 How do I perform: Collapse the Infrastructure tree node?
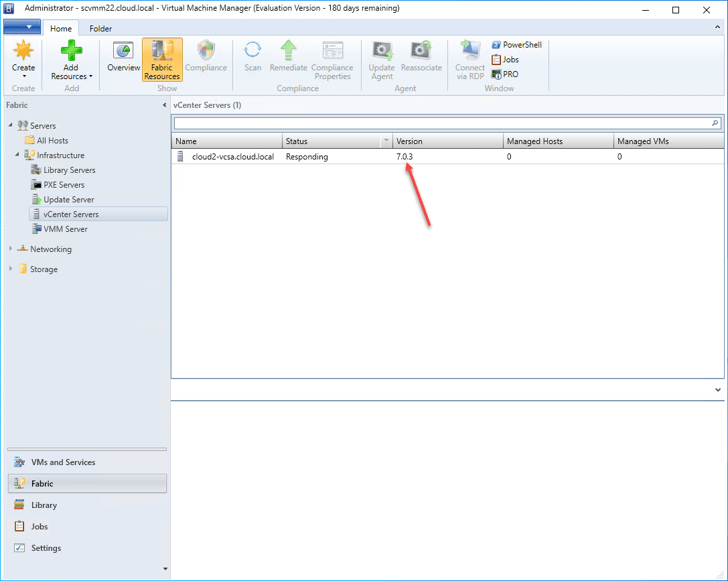[x=17, y=155]
